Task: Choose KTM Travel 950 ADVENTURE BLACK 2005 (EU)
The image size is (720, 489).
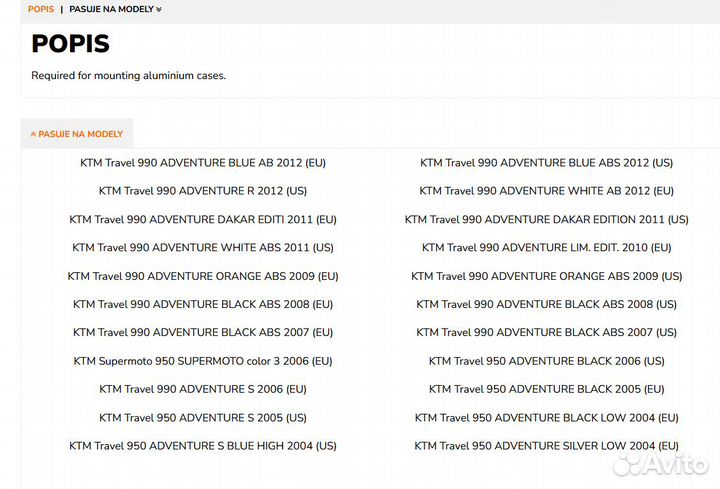Action: (x=546, y=389)
